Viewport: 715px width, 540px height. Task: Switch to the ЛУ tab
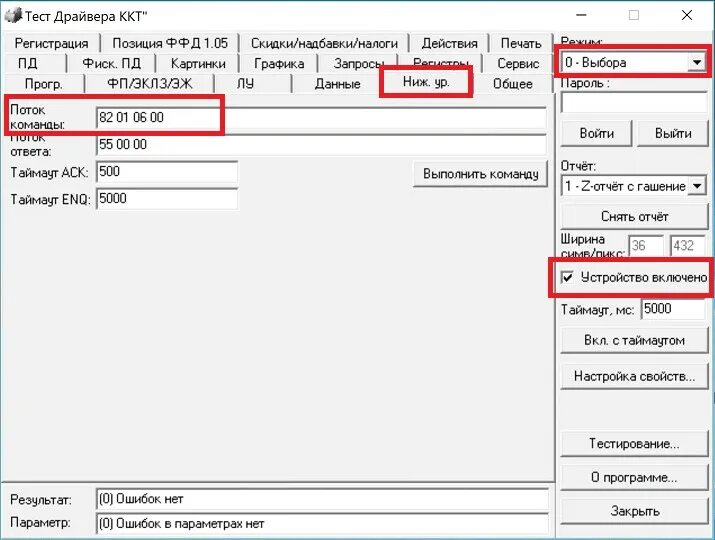[245, 84]
